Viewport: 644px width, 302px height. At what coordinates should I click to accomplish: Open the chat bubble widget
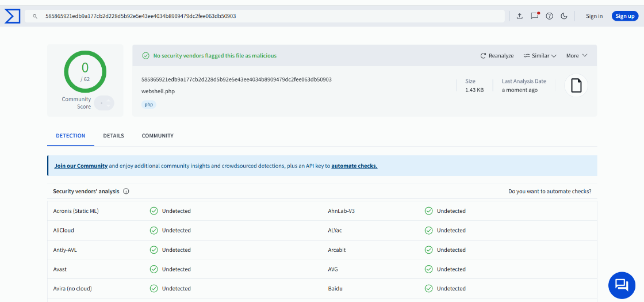point(622,285)
